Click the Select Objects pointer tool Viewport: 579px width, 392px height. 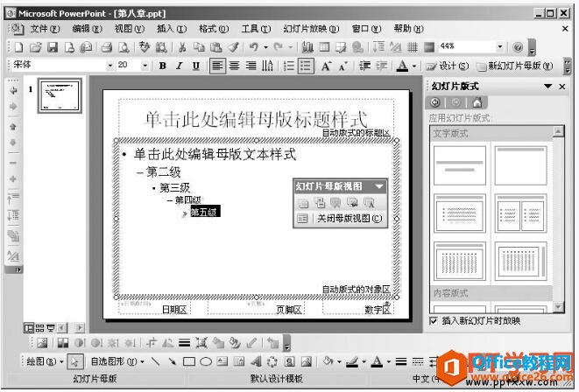click(x=75, y=361)
